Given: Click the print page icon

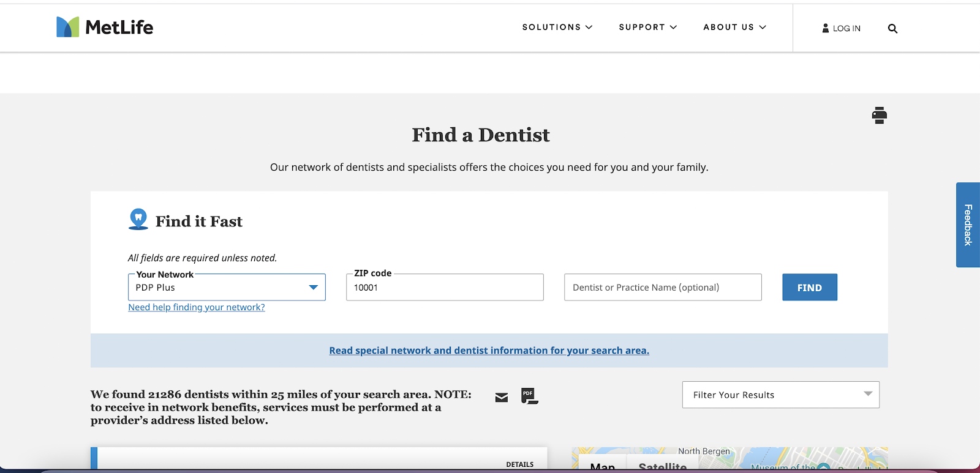Looking at the screenshot, I should coord(879,115).
